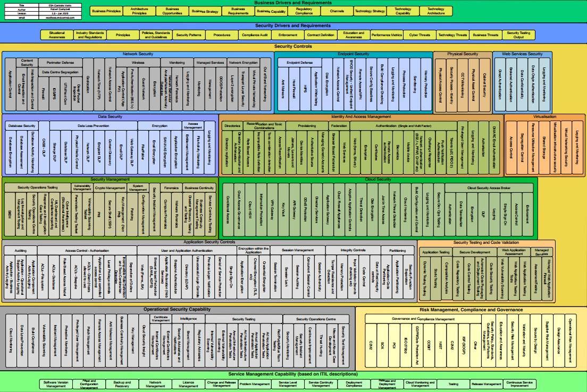587x392 pixels.
Task: Click the Security Patterns box
Action: pyautogui.click(x=188, y=35)
